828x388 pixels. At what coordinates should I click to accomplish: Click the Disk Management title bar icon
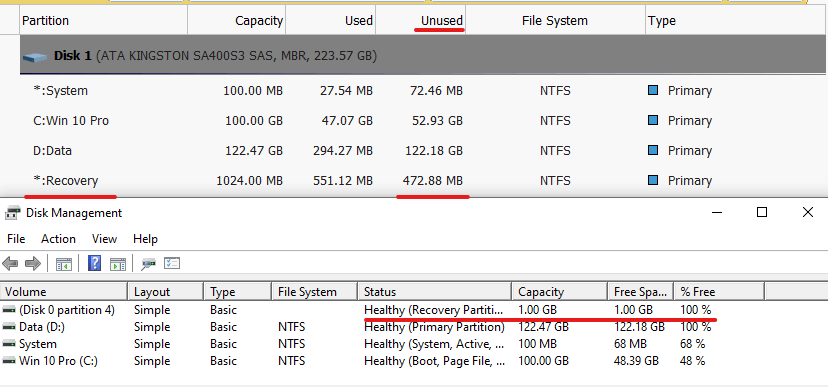click(x=13, y=213)
